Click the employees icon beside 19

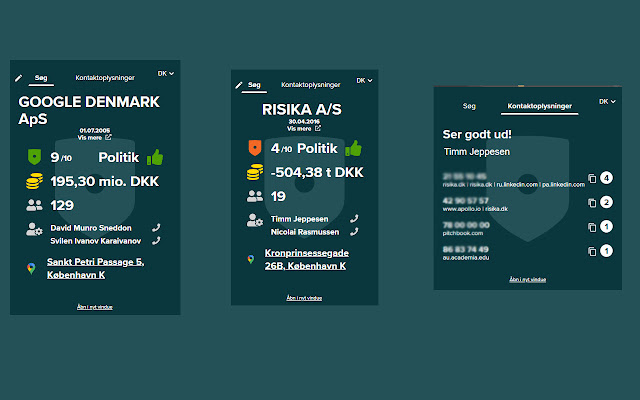point(255,196)
